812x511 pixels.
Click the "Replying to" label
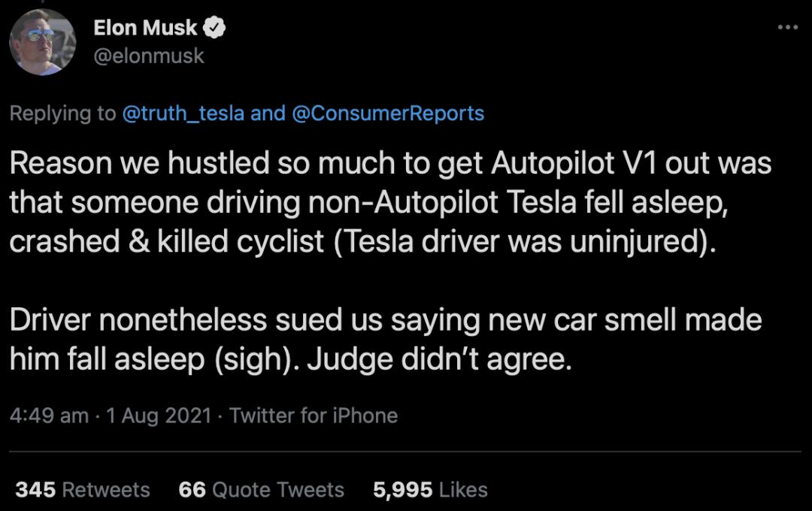pos(62,113)
